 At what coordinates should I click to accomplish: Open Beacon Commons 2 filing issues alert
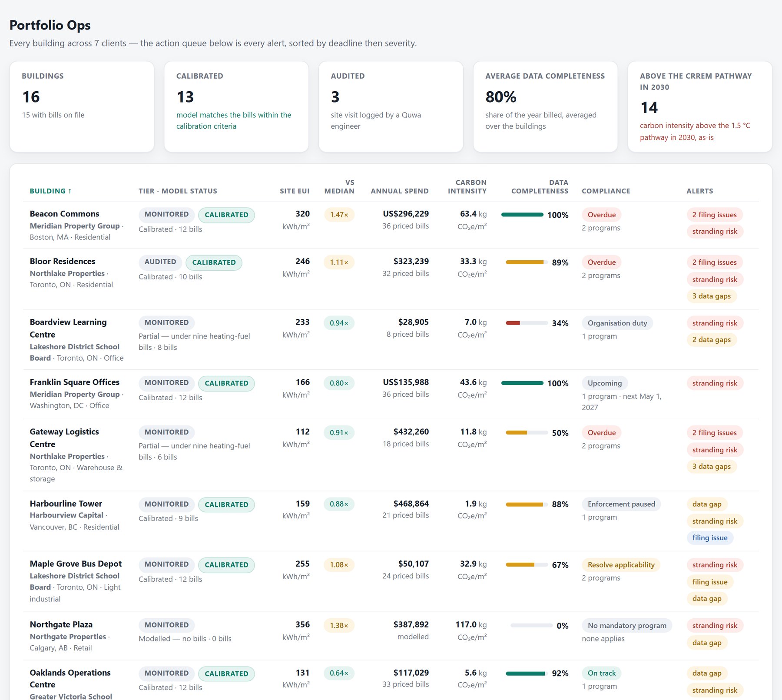715,215
